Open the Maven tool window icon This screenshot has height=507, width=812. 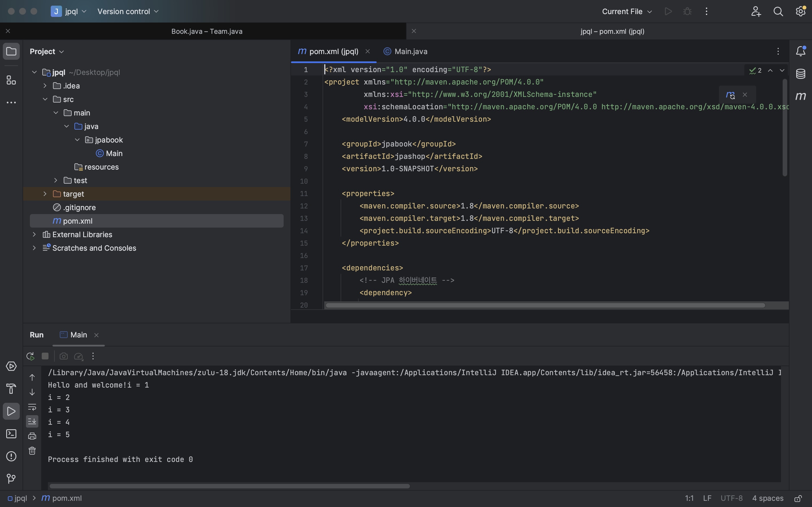(801, 96)
